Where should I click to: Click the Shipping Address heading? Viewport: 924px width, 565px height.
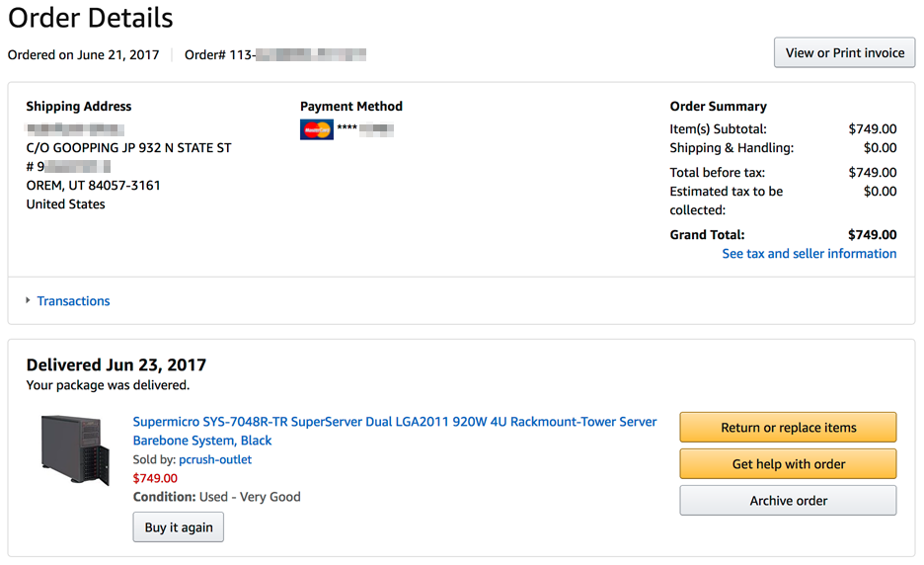click(79, 107)
